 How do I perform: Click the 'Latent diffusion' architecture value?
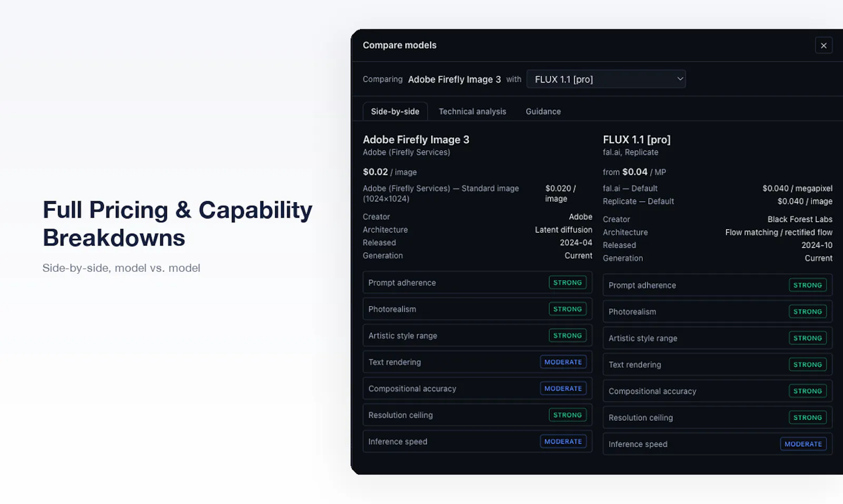[564, 230]
